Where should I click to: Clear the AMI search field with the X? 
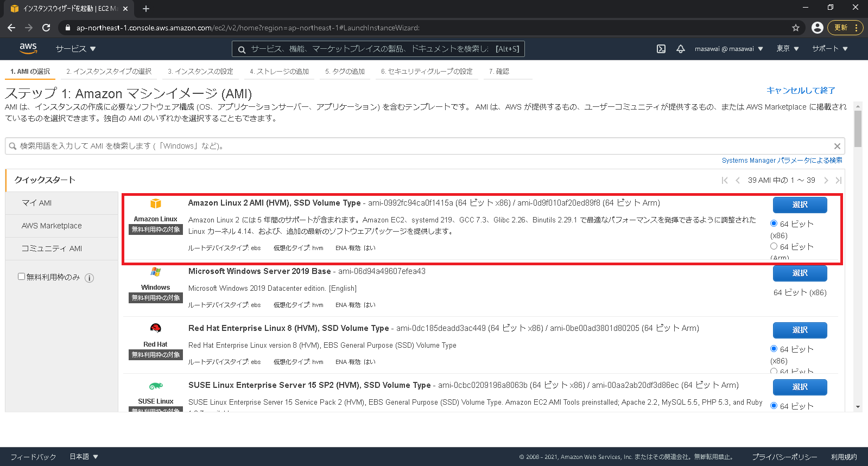(837, 146)
